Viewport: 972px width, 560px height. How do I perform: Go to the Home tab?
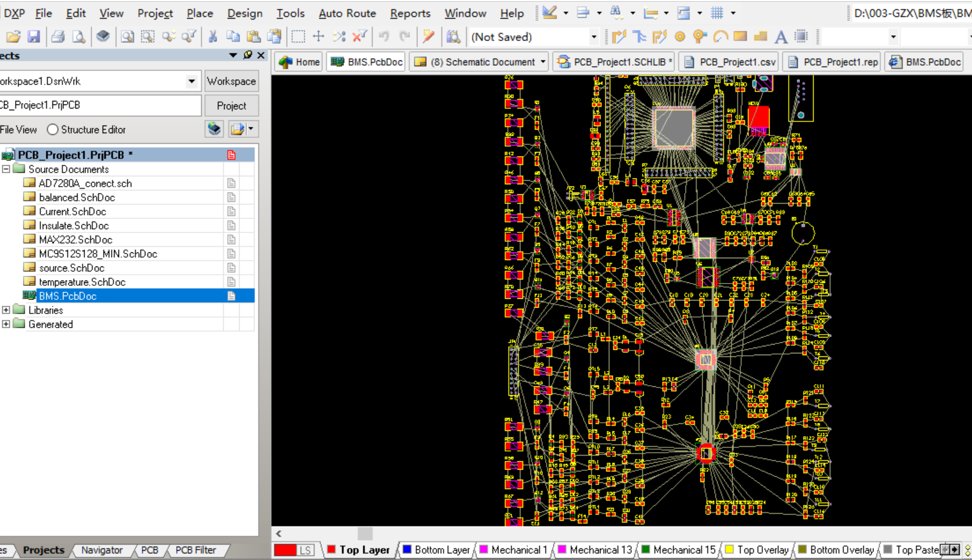300,62
